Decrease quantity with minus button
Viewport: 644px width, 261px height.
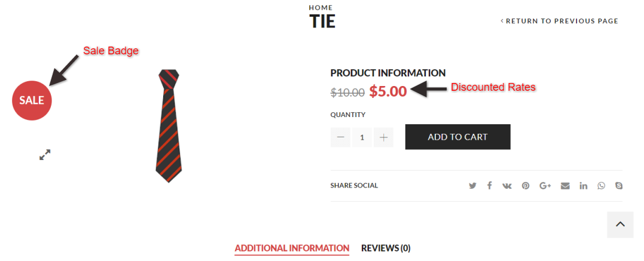pyautogui.click(x=341, y=137)
